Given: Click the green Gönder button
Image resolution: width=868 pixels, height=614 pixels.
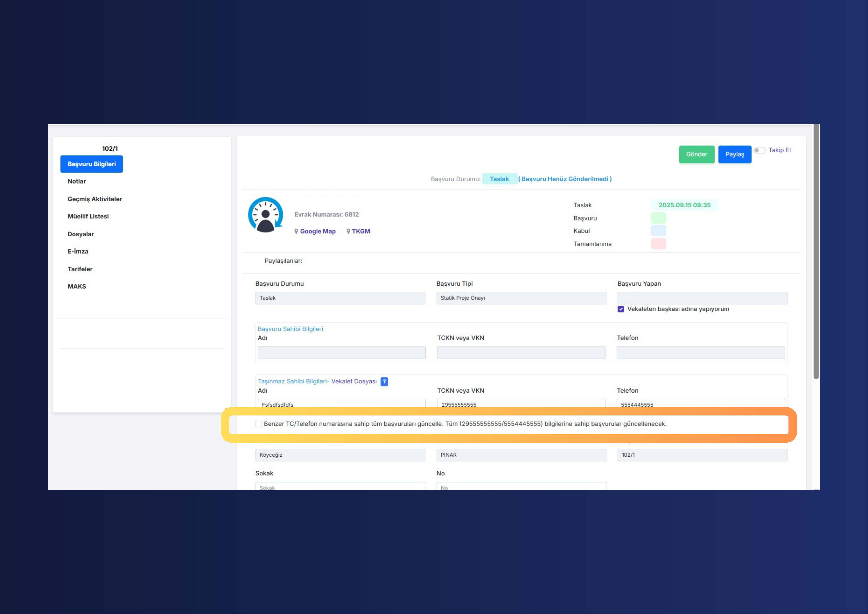Looking at the screenshot, I should coord(697,154).
